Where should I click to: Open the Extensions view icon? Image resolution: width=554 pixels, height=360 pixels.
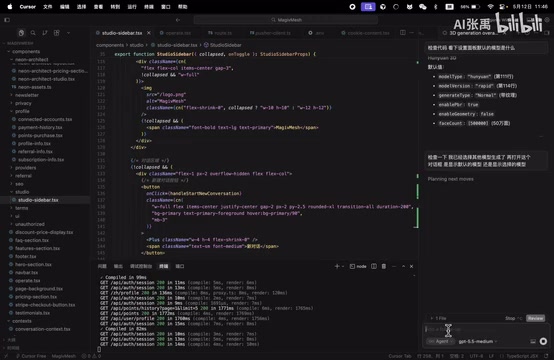(x=57, y=33)
